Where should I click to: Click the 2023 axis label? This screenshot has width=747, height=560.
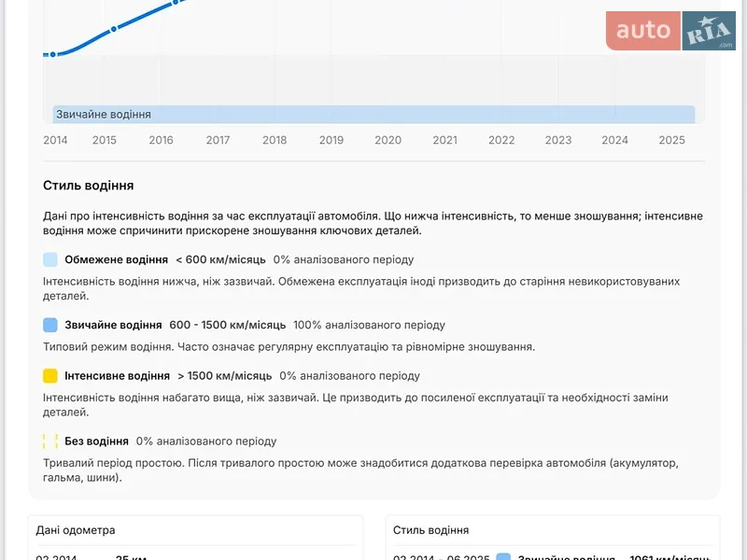[558, 140]
